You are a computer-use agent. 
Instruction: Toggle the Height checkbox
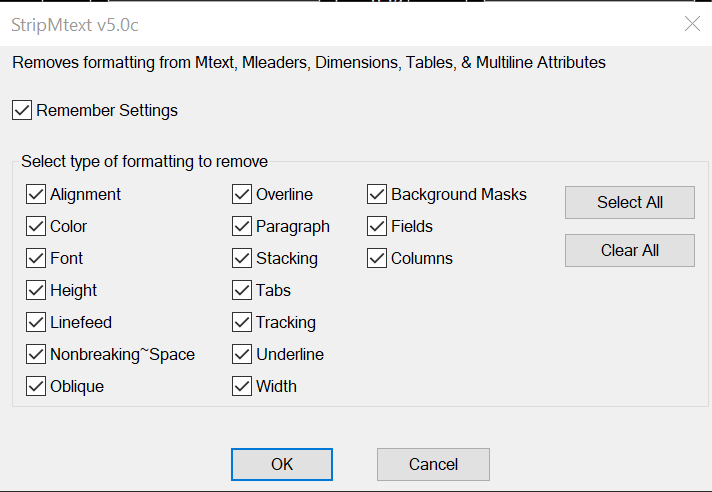[x=36, y=290]
